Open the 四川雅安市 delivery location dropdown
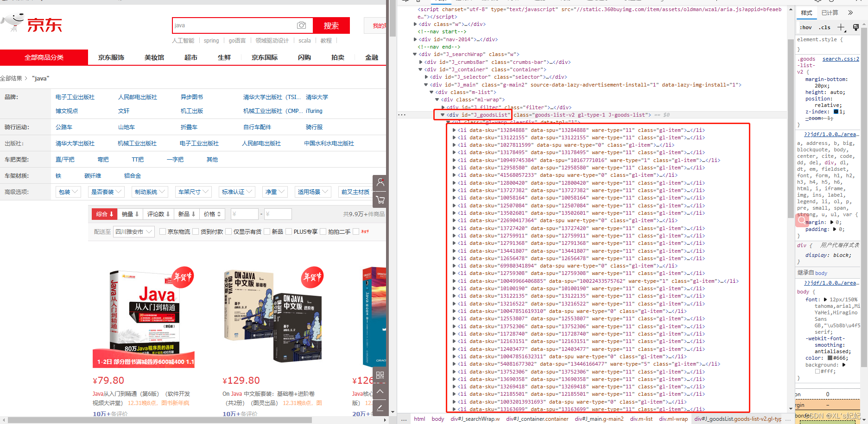The width and height of the screenshot is (868, 424). click(x=134, y=231)
